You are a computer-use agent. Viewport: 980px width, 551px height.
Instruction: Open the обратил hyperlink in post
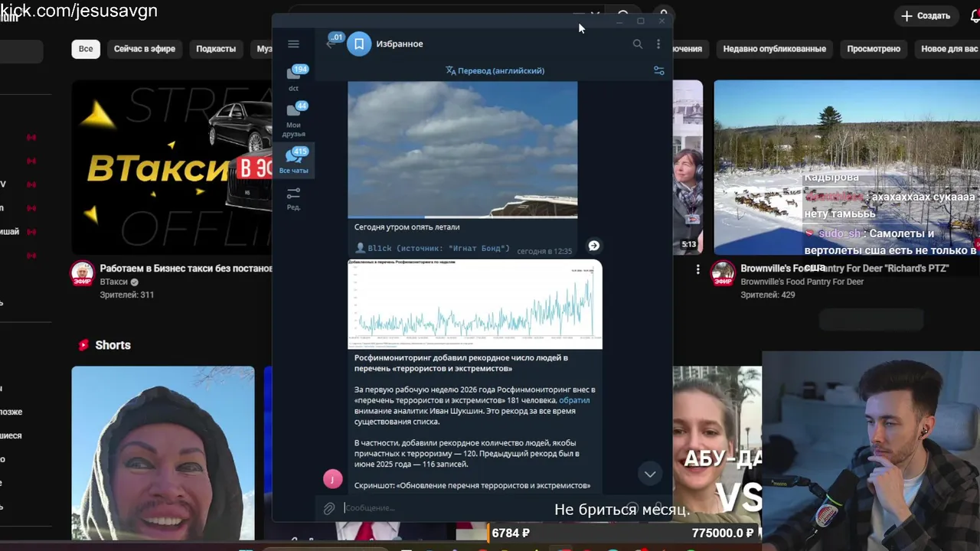click(x=574, y=400)
